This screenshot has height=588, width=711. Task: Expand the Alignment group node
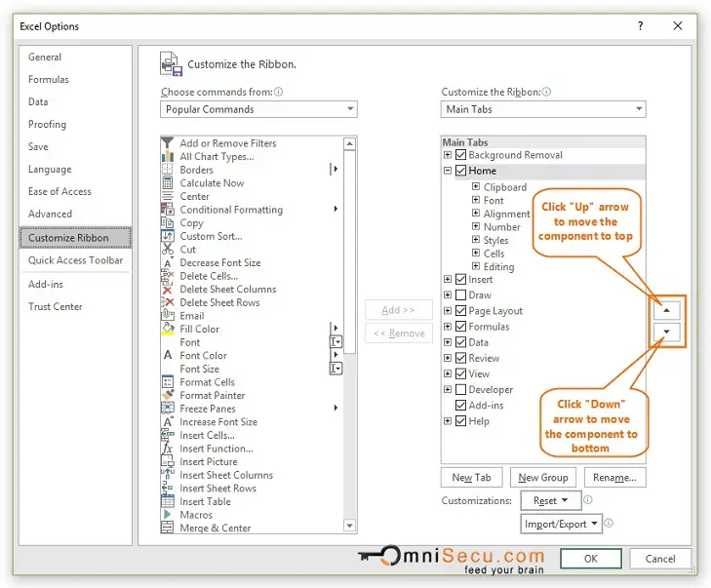coord(476,213)
